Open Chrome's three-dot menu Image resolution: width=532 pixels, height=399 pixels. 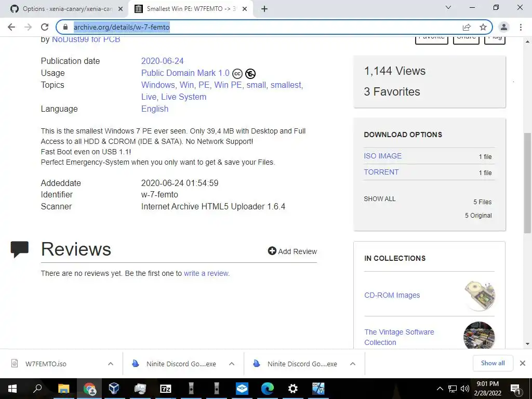(x=521, y=27)
